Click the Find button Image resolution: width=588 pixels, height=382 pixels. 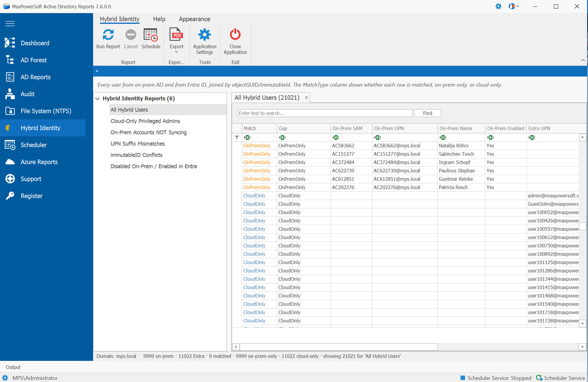[427, 113]
